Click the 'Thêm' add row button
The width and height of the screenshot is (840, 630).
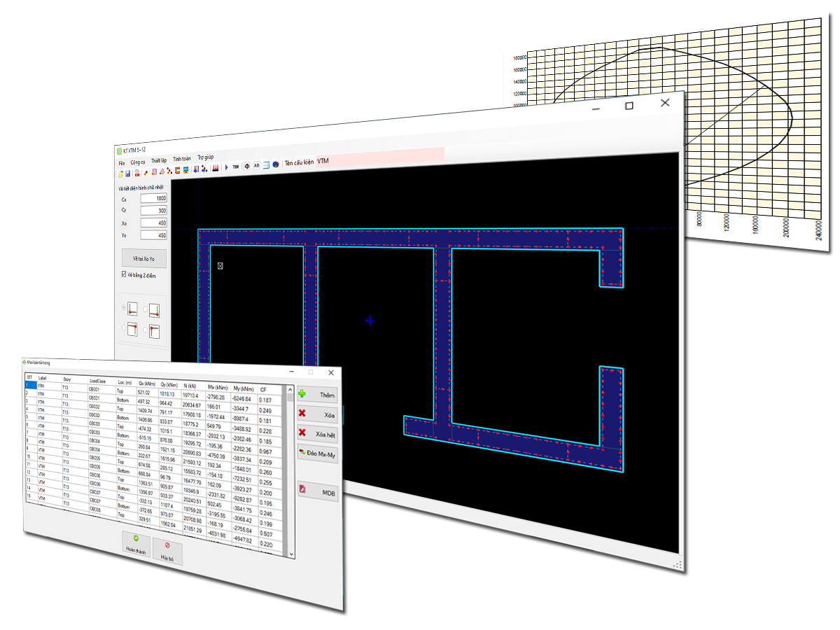[318, 395]
